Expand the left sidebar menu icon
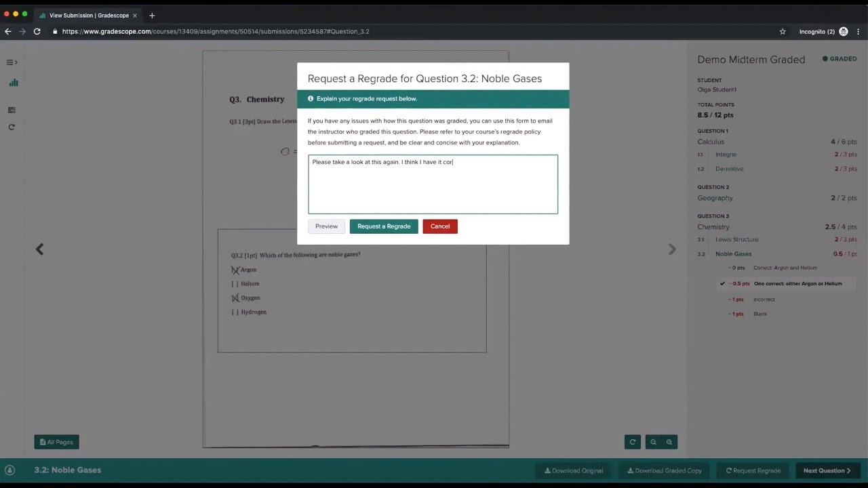The width and height of the screenshot is (868, 488). point(12,62)
